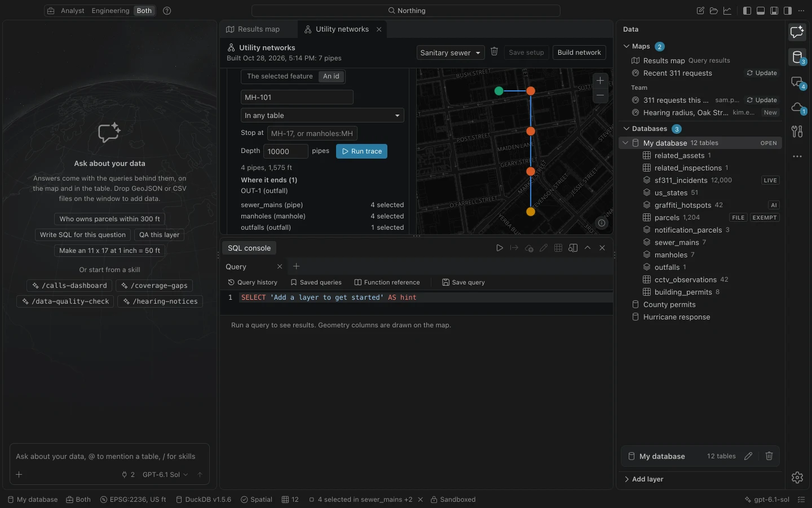Viewport: 812px width, 508px height.
Task: Open Query history
Action: 253,282
